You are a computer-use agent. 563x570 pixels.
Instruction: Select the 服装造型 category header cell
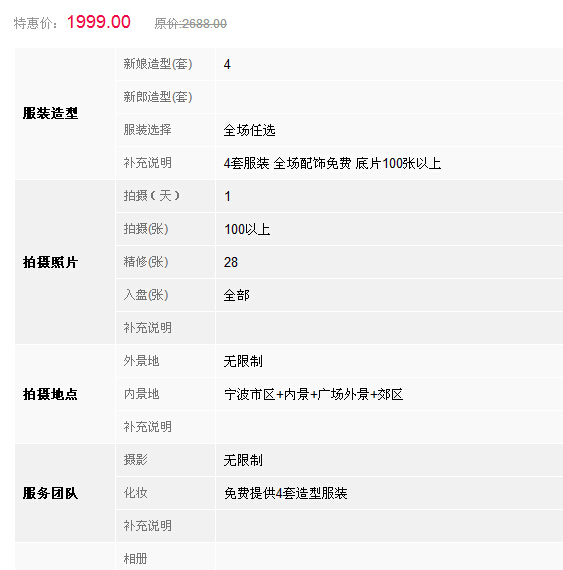click(x=65, y=113)
